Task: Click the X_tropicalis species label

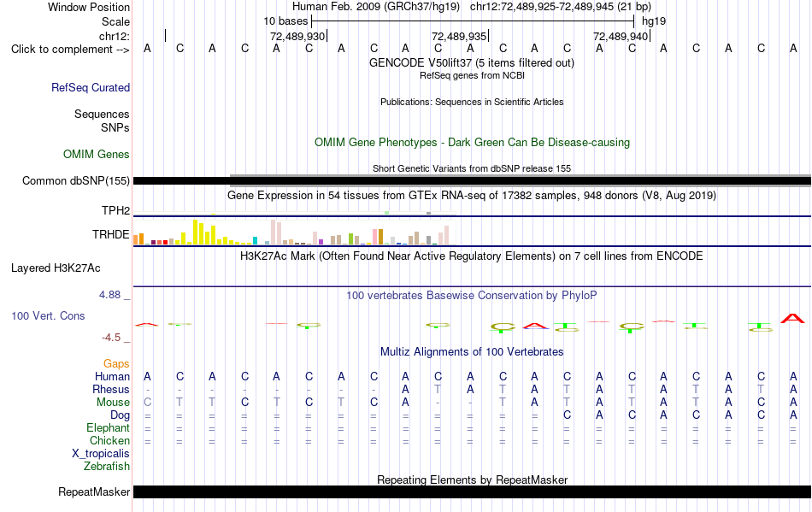Action: (101, 454)
